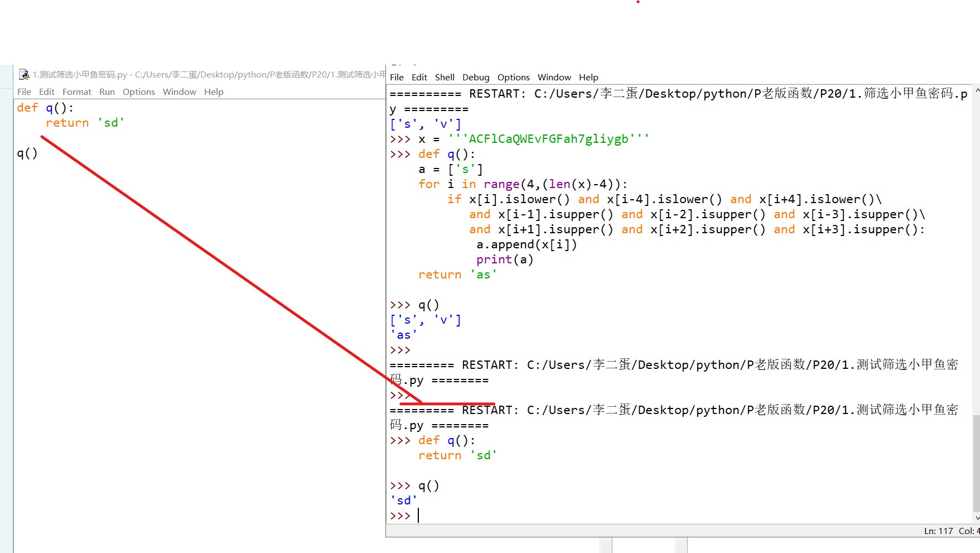Click the 'a.append(x[i])' line in Shell
Image resolution: width=980 pixels, height=553 pixels.
click(527, 244)
